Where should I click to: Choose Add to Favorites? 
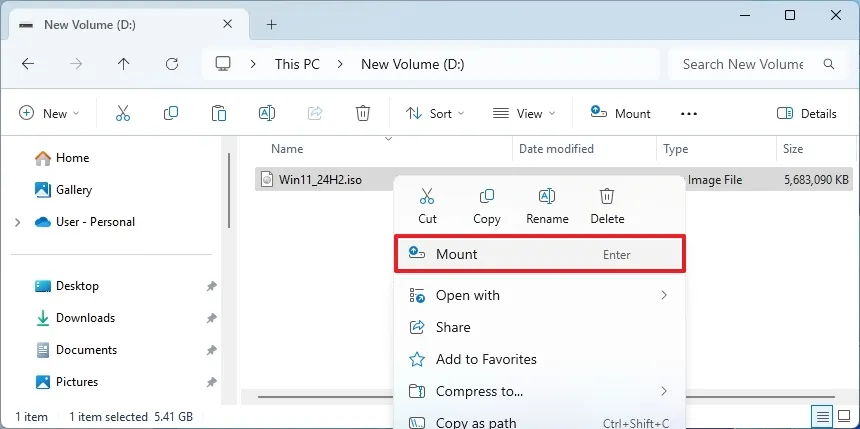(540, 359)
